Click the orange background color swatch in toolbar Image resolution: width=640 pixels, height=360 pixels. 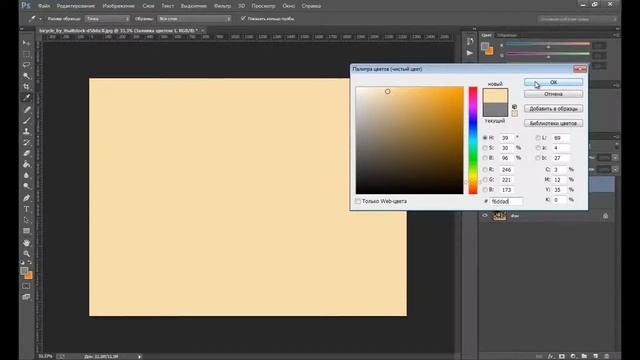(29, 276)
